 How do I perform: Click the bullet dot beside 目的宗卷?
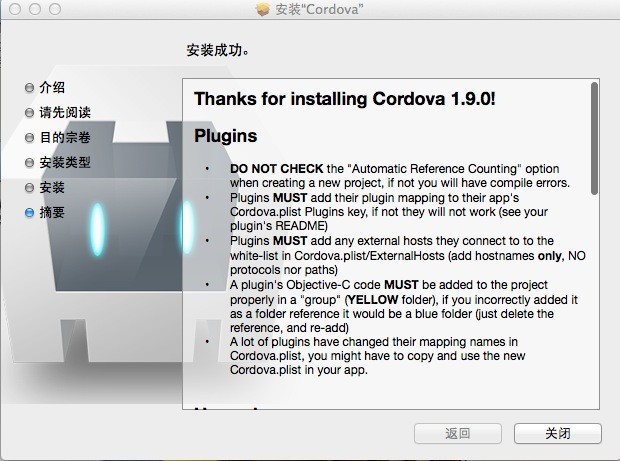tap(29, 138)
